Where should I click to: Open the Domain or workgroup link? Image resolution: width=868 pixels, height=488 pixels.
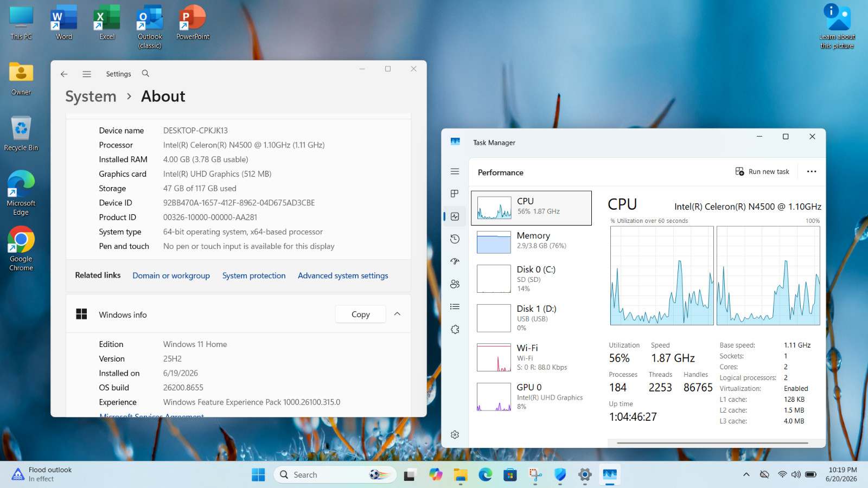pyautogui.click(x=171, y=275)
